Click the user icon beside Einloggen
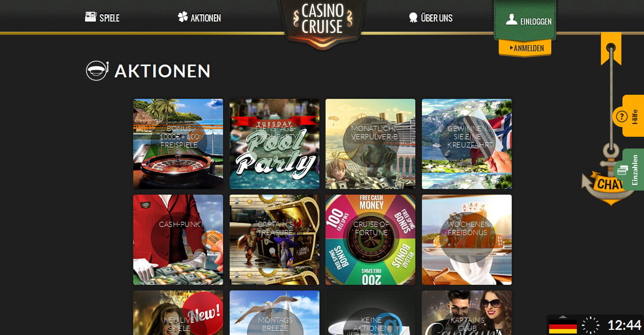 point(511,19)
